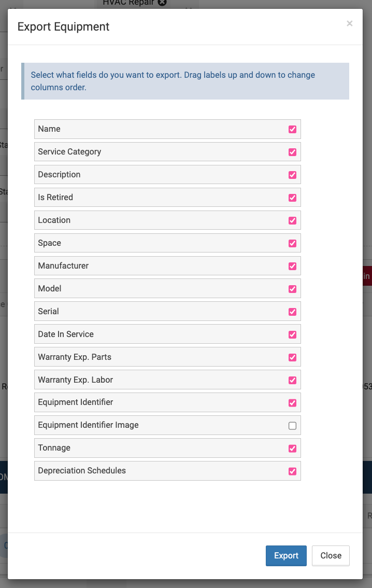372x588 pixels.
Task: Remove the HVAC Repair filter tag
Action: coord(162,3)
